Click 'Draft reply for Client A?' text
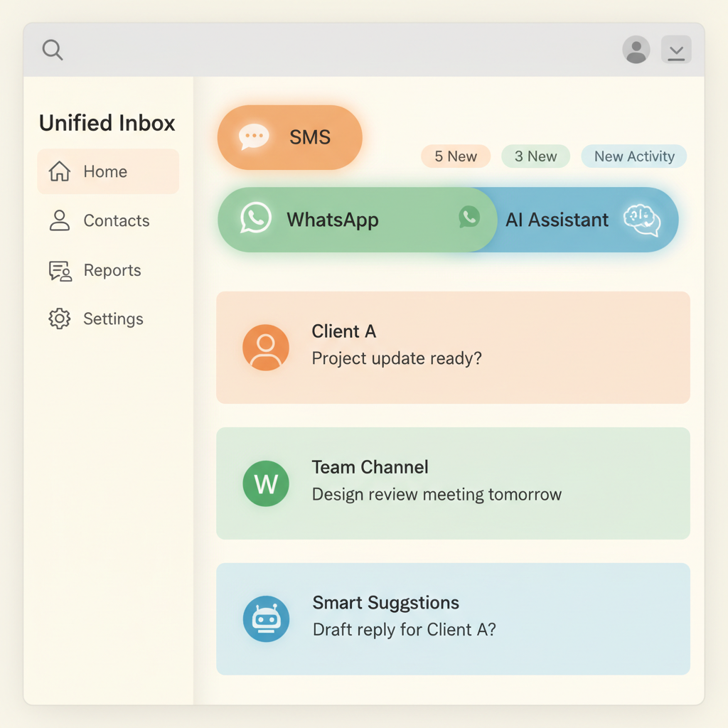Screen dimensions: 728x728 pyautogui.click(x=405, y=630)
